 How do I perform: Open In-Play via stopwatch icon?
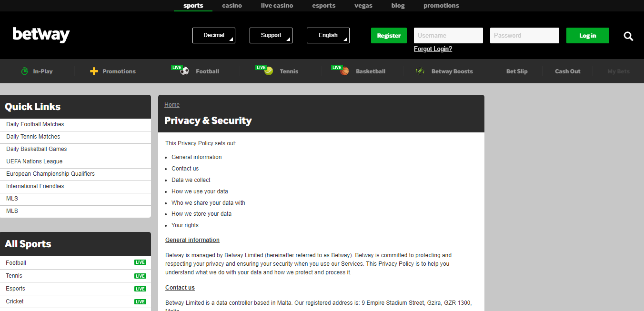25,71
